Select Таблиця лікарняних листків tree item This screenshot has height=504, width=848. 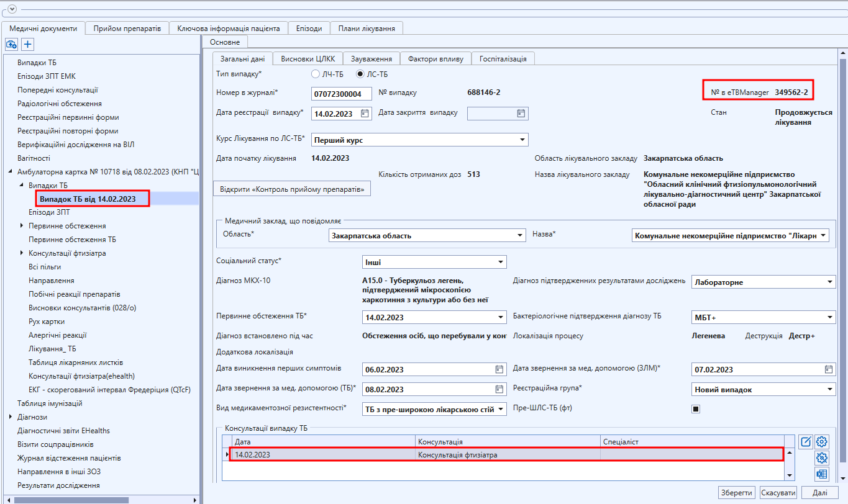pos(76,362)
